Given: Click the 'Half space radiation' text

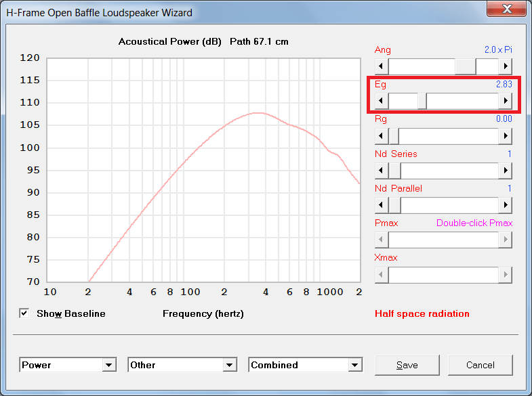Looking at the screenshot, I should click(x=422, y=313).
